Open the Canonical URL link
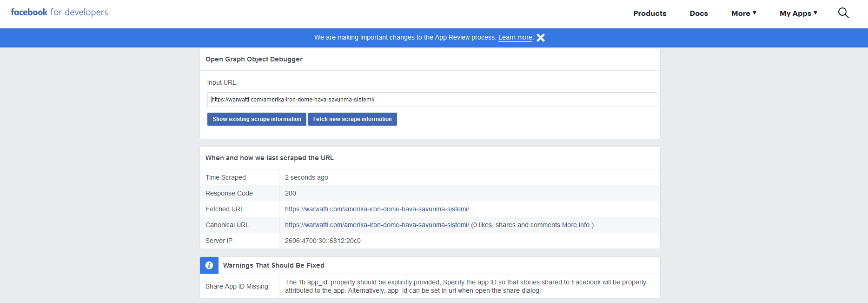 377,225
